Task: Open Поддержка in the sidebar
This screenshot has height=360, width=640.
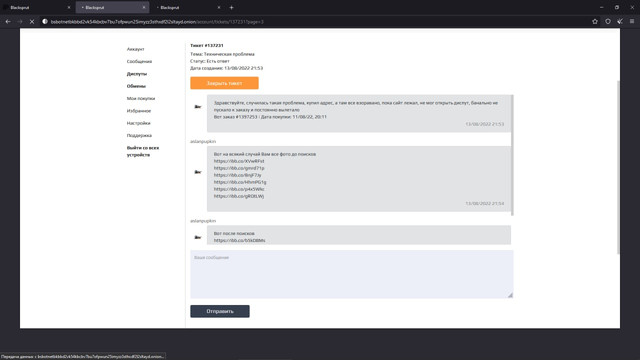Action: tap(139, 135)
